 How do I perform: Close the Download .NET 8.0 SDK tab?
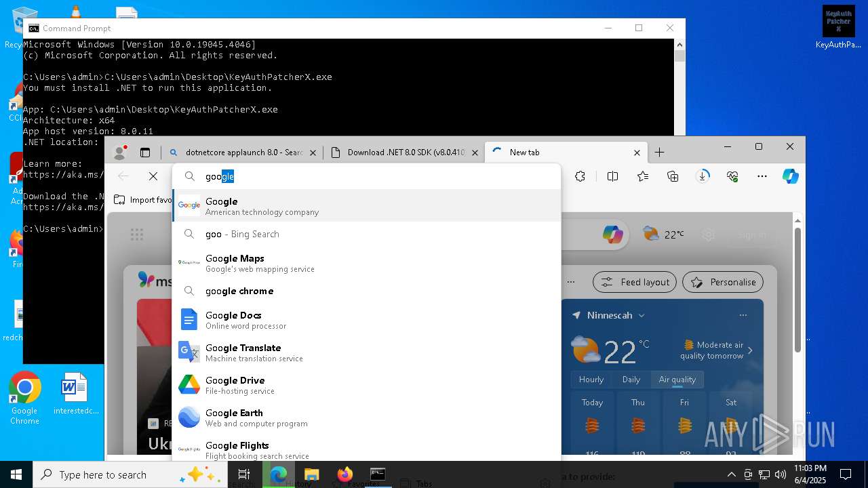(x=475, y=152)
